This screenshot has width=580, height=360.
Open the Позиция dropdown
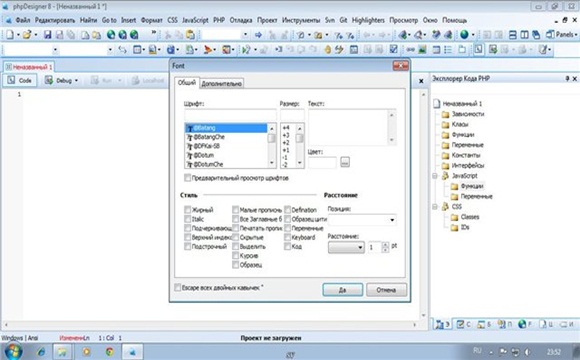tap(392, 220)
